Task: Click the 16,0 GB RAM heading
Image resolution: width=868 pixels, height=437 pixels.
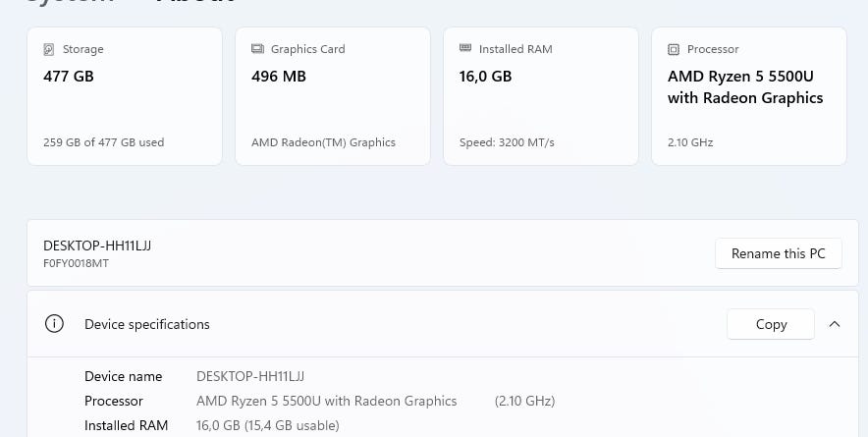Action: (x=486, y=76)
